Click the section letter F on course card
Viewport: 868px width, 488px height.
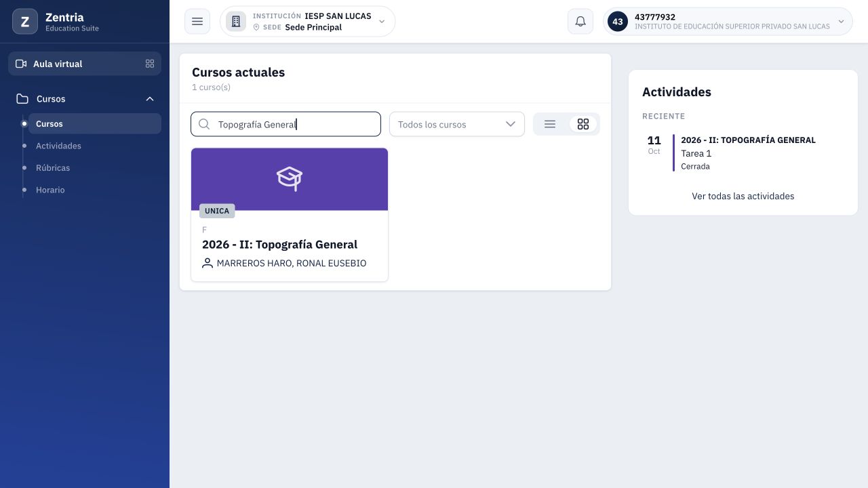click(204, 230)
